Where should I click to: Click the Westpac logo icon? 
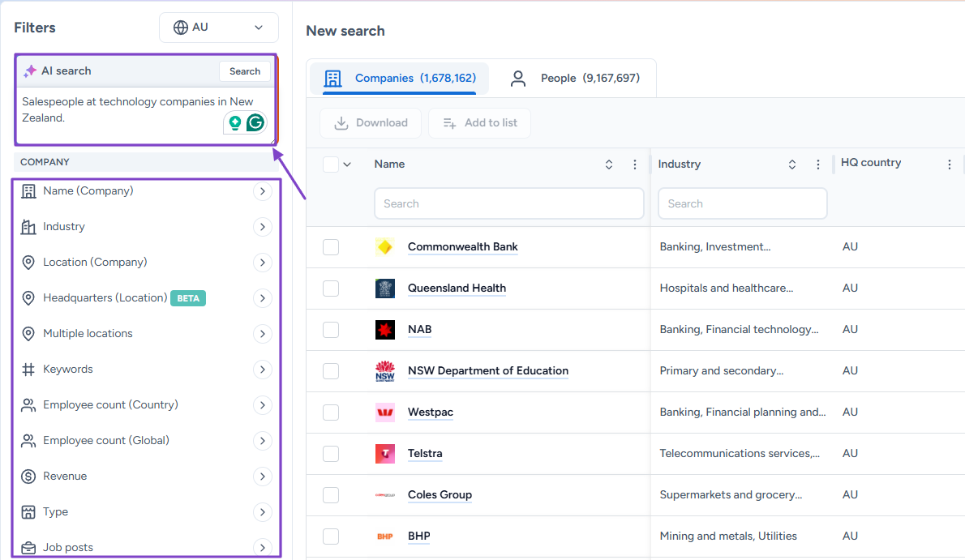click(x=384, y=412)
